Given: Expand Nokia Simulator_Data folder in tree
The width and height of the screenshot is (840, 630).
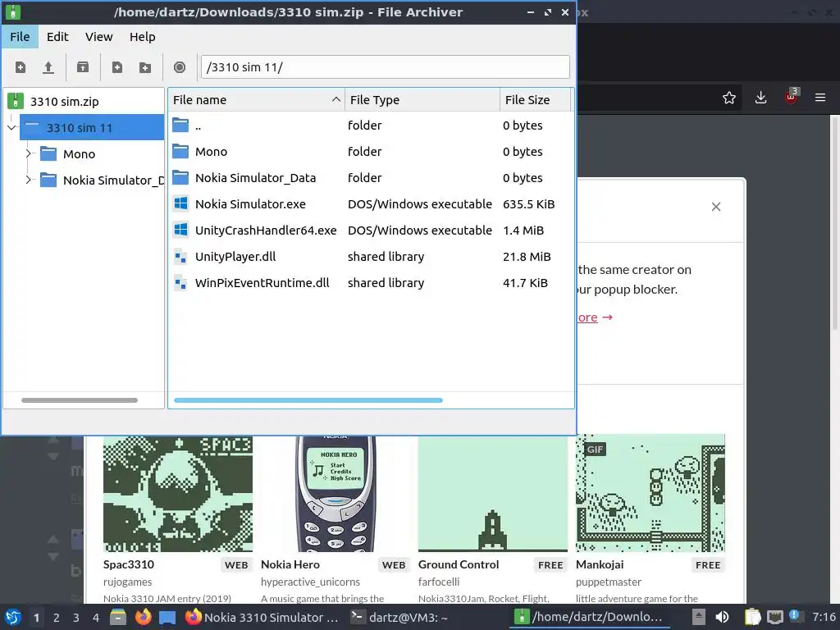Looking at the screenshot, I should [29, 180].
